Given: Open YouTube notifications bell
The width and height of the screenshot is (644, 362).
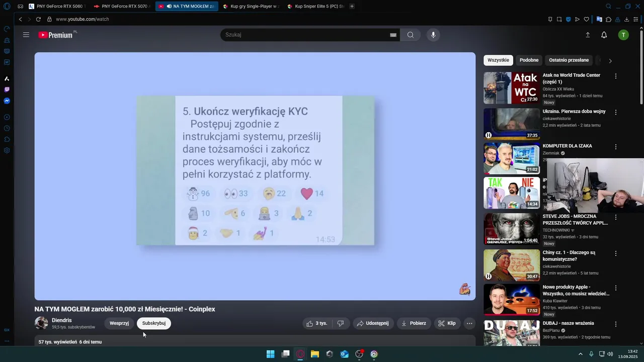Looking at the screenshot, I should click(x=604, y=35).
